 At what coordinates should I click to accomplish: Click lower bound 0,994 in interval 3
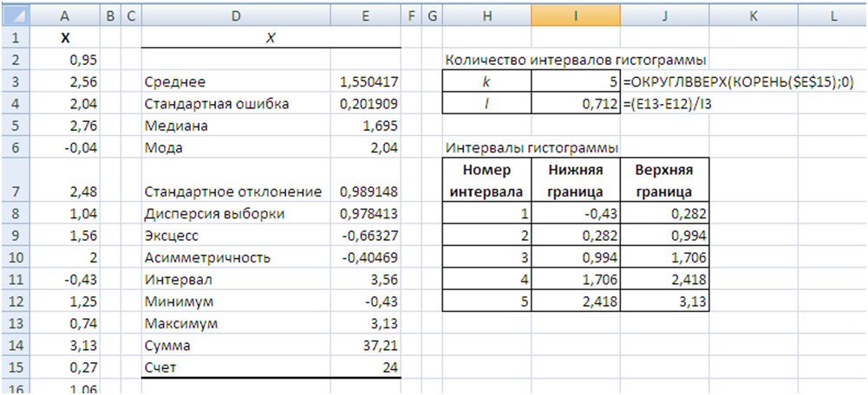pyautogui.click(x=576, y=258)
